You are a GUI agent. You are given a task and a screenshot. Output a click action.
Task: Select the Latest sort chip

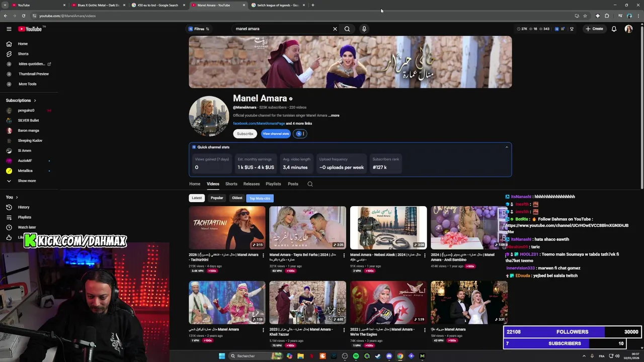tap(197, 198)
